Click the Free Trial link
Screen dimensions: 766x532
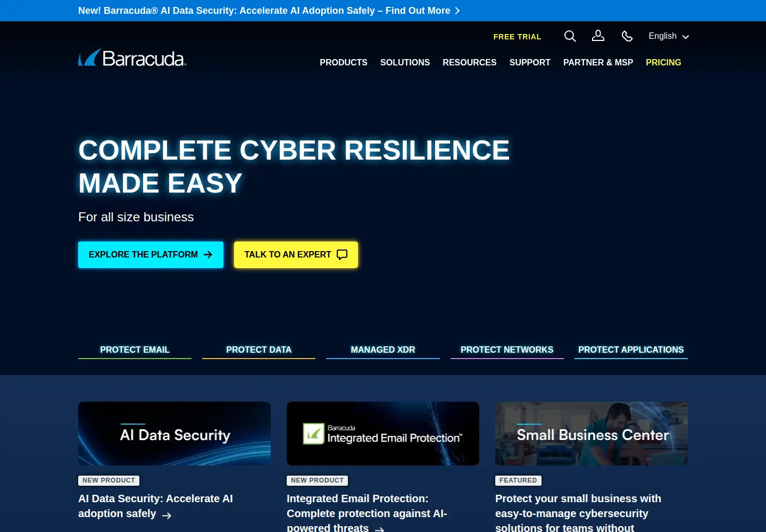517,37
